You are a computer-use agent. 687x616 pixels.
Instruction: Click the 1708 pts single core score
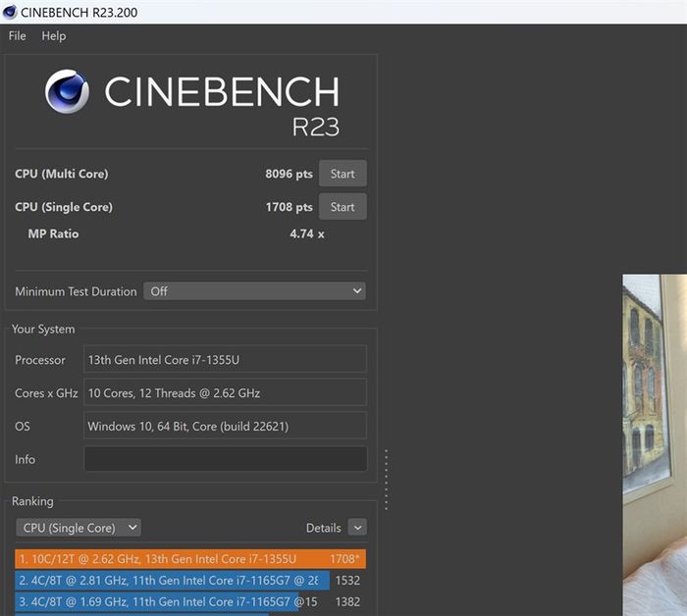(289, 207)
